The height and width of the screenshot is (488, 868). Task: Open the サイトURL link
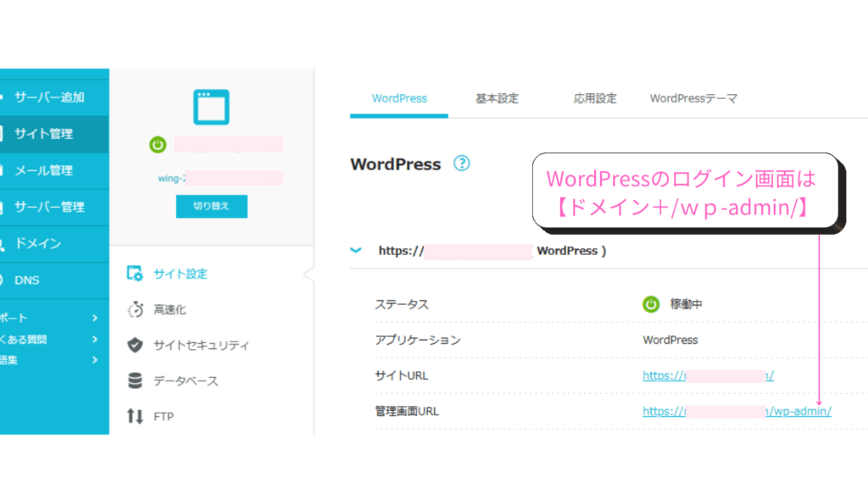[708, 375]
